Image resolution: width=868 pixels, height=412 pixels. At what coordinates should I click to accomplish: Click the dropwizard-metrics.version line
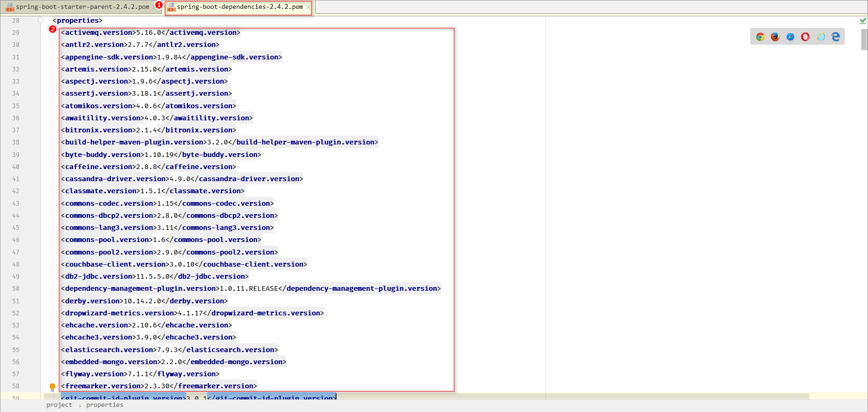pos(192,313)
